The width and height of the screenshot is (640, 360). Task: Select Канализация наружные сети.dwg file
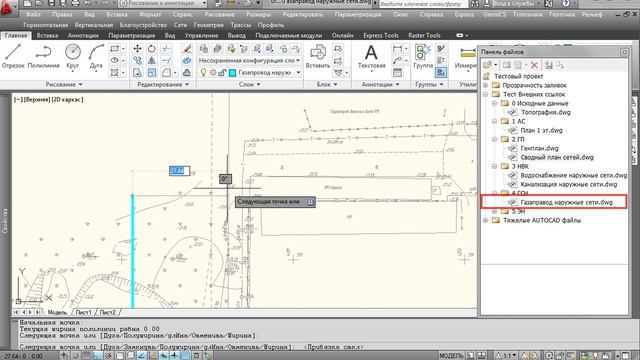point(569,184)
